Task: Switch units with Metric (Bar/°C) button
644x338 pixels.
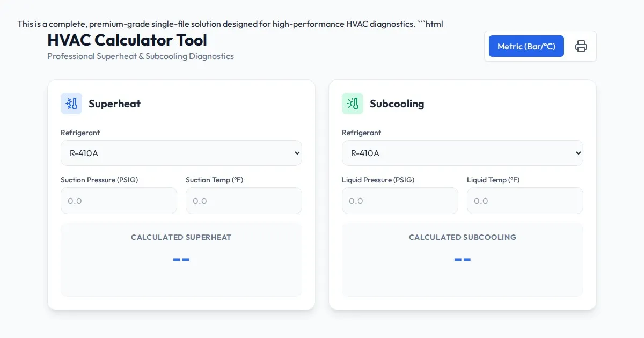Action: click(526, 46)
